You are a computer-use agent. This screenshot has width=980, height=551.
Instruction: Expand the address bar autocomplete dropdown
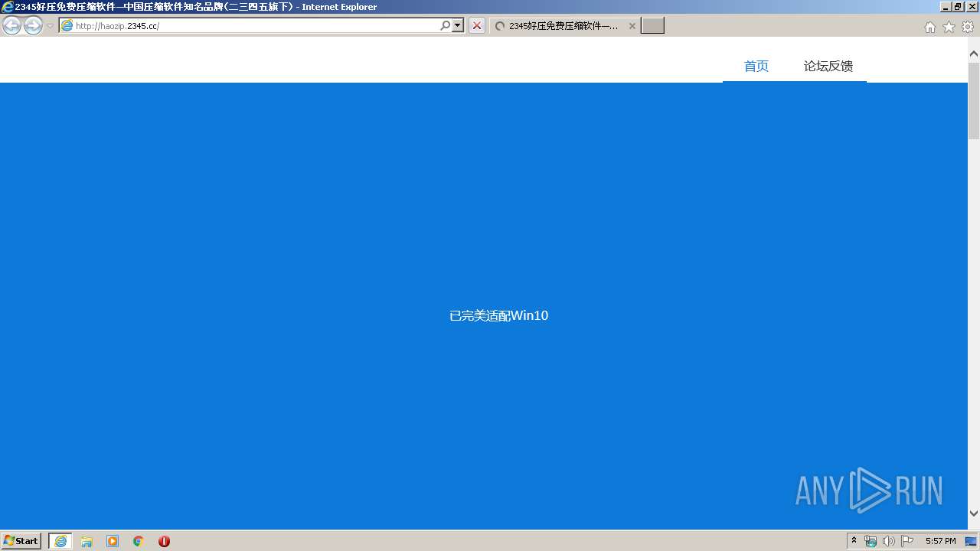pyautogui.click(x=458, y=25)
